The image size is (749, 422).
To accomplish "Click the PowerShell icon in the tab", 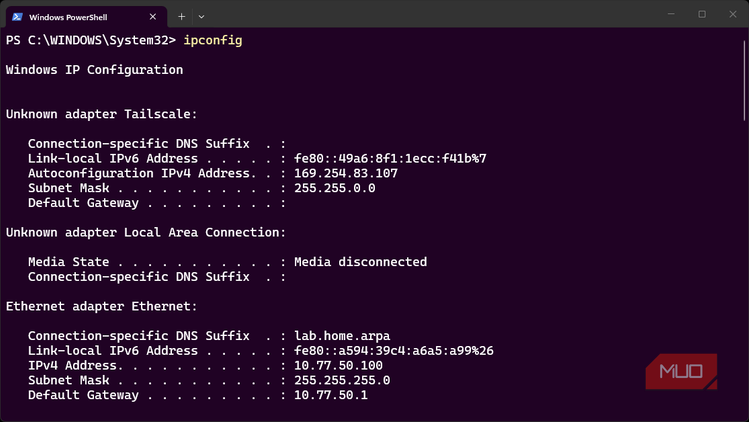I will [x=17, y=17].
